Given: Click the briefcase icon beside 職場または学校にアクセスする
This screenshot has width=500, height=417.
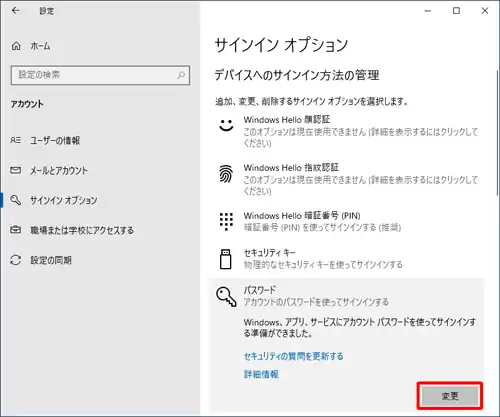Looking at the screenshot, I should coord(16,230).
